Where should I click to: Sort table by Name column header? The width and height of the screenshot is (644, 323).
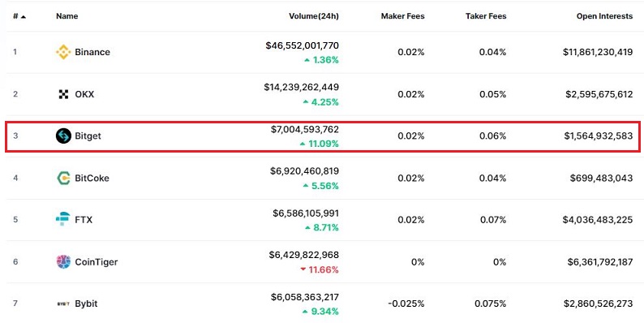point(67,16)
